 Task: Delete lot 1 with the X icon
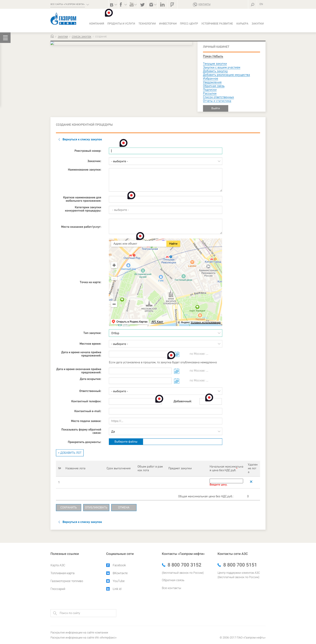pyautogui.click(x=251, y=482)
